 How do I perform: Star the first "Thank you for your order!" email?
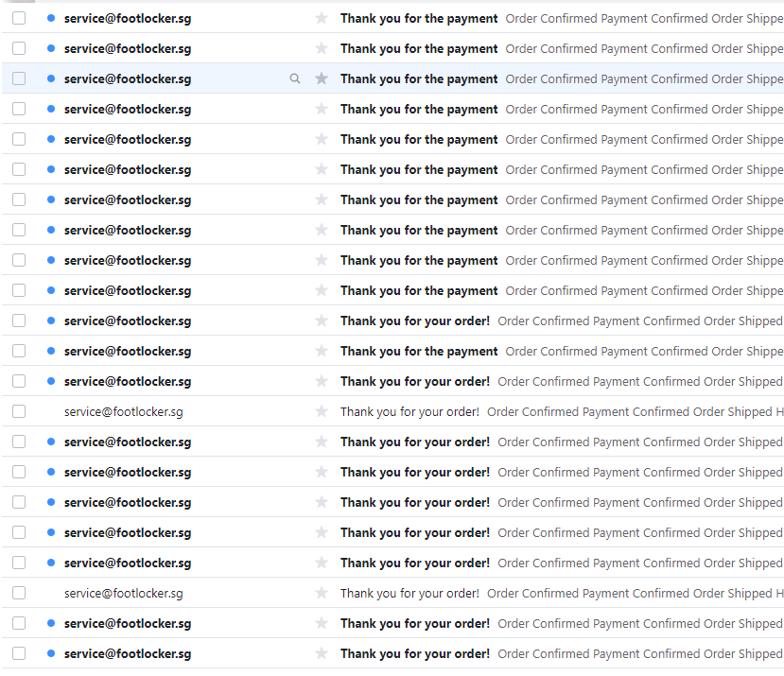[322, 321]
